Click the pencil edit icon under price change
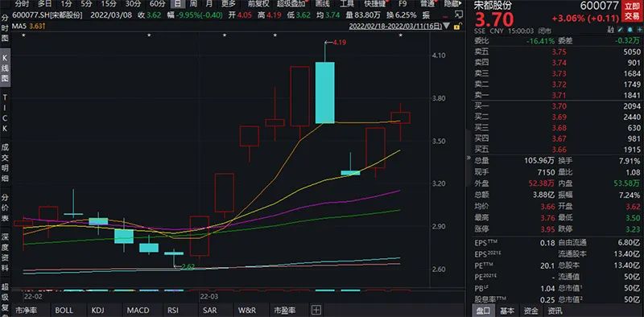The image size is (644, 317). (620, 30)
